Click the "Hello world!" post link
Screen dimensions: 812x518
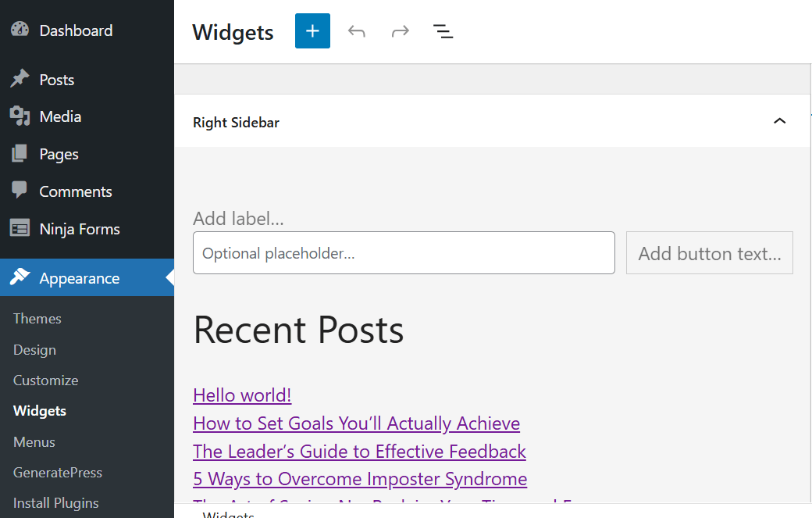click(242, 395)
